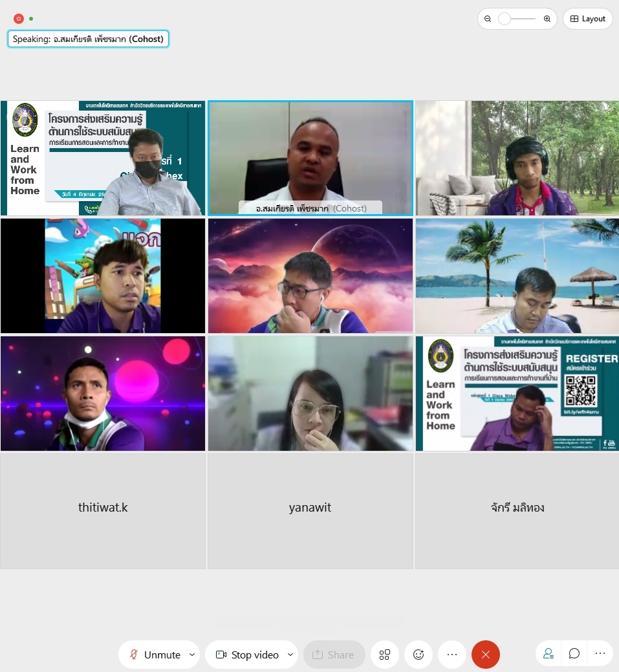
Task: Select the Cohost speaker video tile
Action: [310, 157]
